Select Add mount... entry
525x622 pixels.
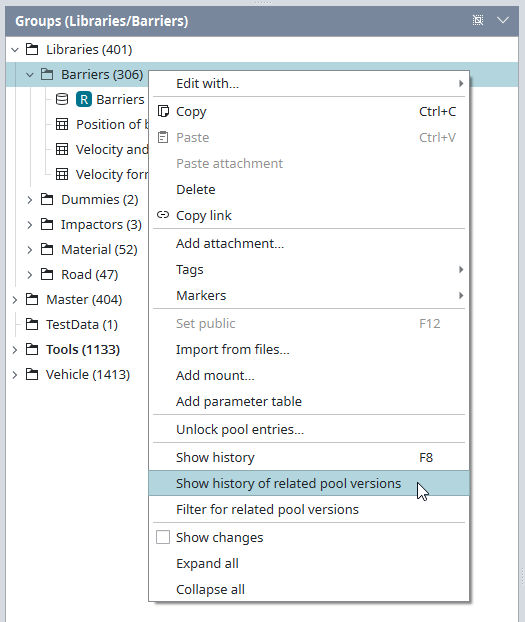[309, 375]
